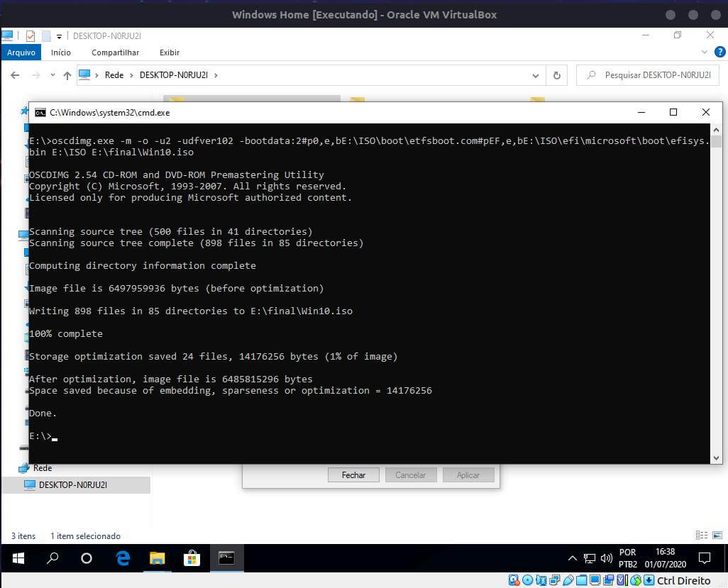
Task: Click Explorer help question mark icon
Action: (719, 52)
